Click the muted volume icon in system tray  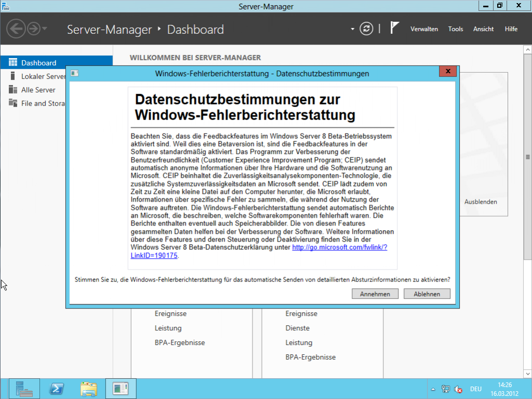pyautogui.click(x=458, y=389)
